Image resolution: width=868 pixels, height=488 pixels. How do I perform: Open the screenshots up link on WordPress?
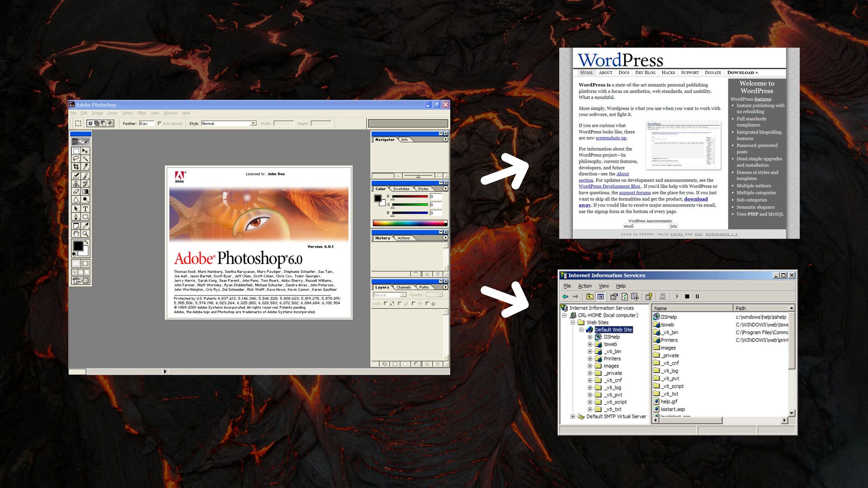(611, 138)
